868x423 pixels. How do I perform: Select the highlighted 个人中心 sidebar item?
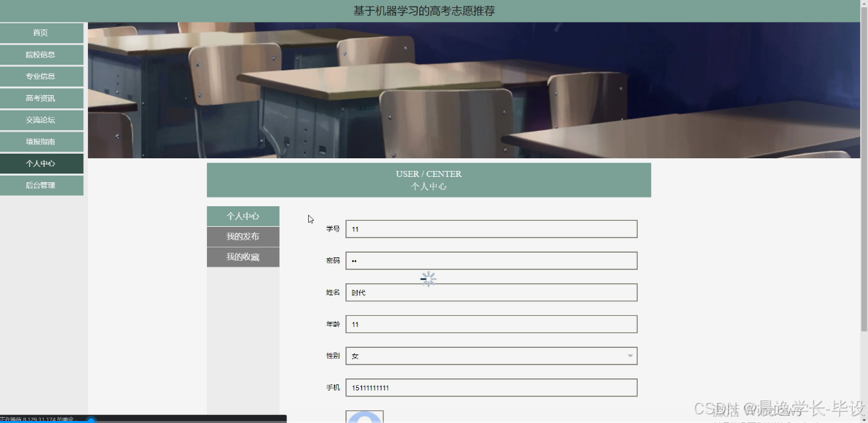pos(41,163)
